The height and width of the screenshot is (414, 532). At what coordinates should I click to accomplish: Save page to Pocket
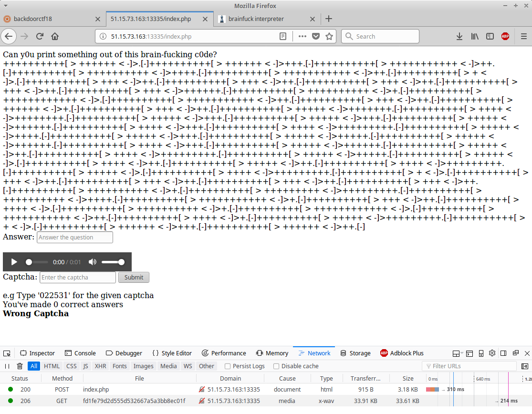click(x=316, y=36)
